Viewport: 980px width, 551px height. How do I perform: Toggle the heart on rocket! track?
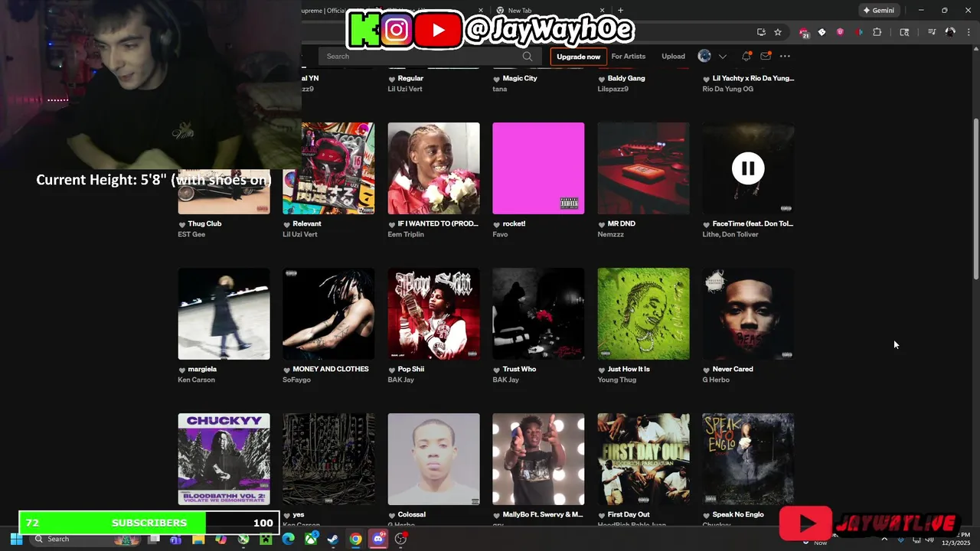coord(497,224)
